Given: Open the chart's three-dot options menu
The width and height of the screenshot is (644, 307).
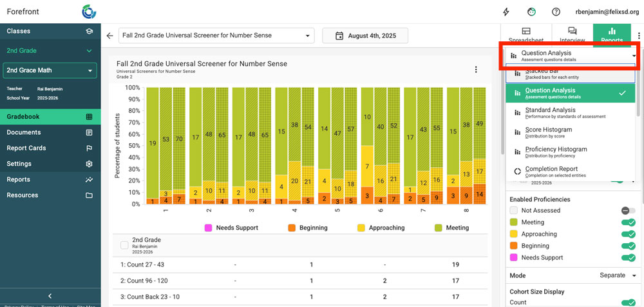Looking at the screenshot, I should coord(476,70).
